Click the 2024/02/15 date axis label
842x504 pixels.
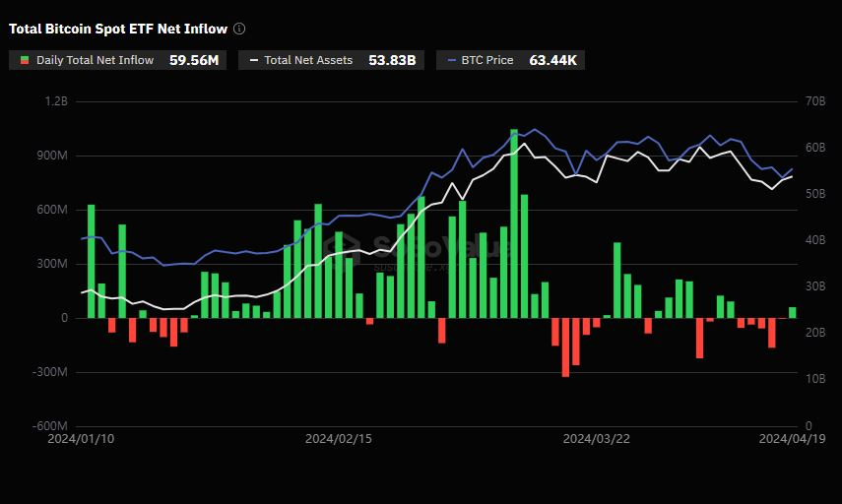tap(339, 439)
